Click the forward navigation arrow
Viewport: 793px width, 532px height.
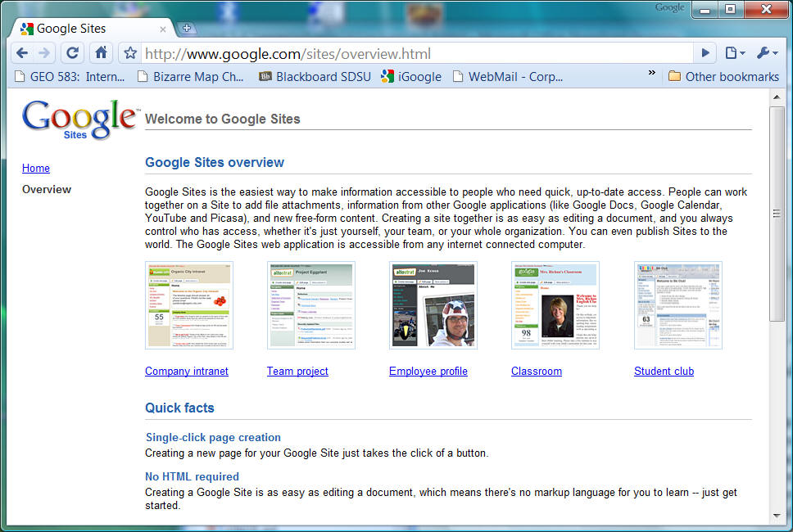coord(44,52)
